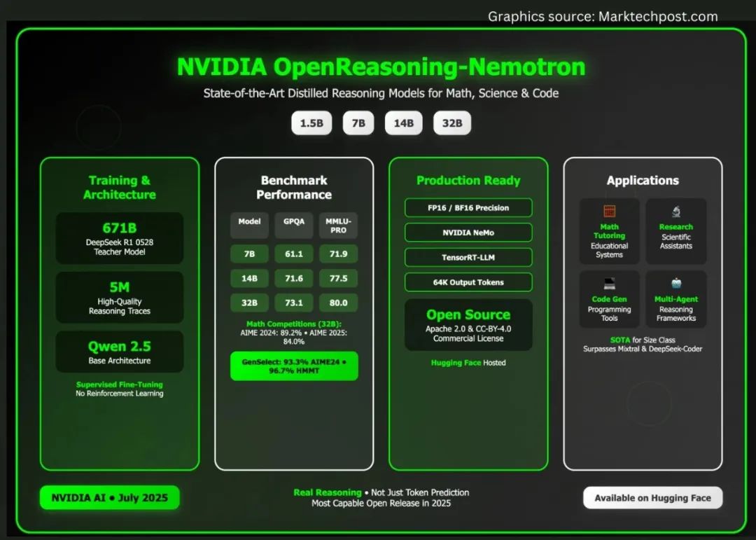Click the No Reinforcement Learning text
The image size is (756, 540).
[120, 394]
